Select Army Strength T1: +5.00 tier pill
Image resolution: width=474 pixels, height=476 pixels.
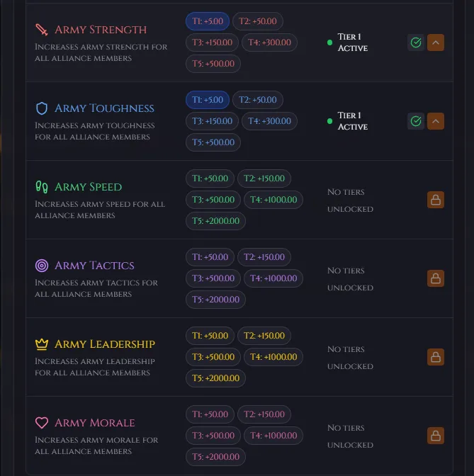click(208, 21)
